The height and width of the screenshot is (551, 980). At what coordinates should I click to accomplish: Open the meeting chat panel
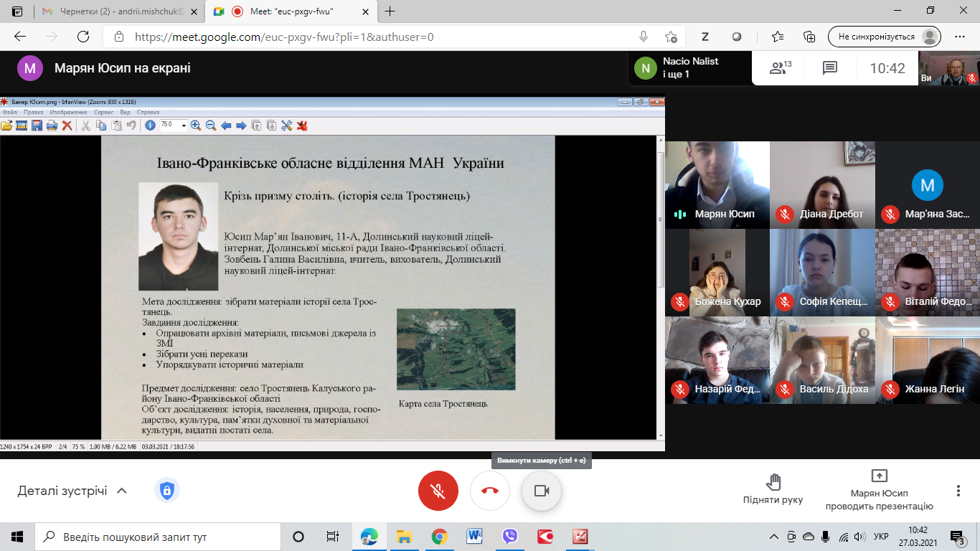[x=830, y=68]
